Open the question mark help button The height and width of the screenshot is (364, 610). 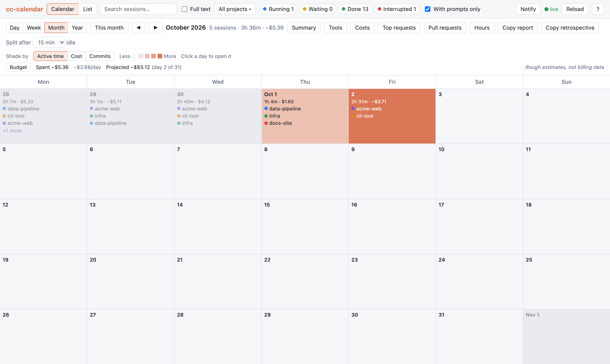click(598, 9)
